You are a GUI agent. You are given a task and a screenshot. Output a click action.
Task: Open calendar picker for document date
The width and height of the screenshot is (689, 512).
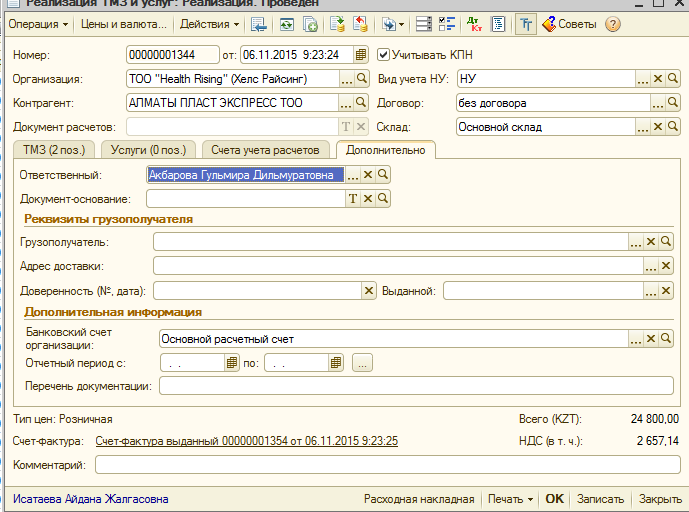[x=361, y=55]
